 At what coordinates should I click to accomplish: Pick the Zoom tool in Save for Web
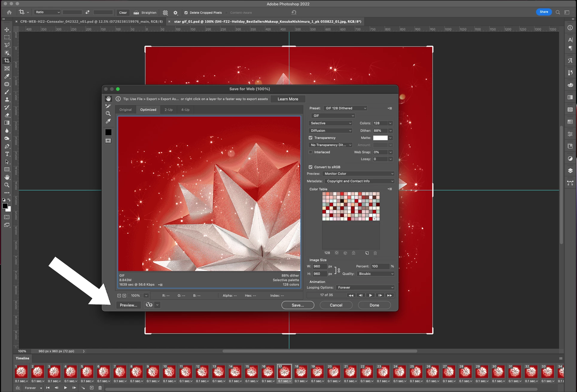coord(108,114)
